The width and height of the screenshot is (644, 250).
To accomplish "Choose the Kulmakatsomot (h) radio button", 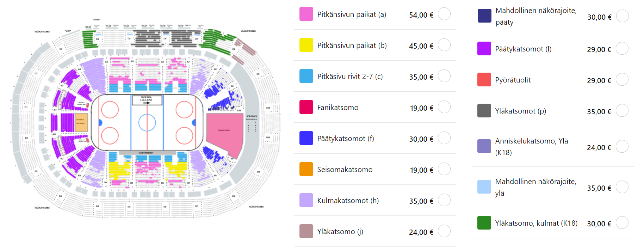I will (x=444, y=200).
